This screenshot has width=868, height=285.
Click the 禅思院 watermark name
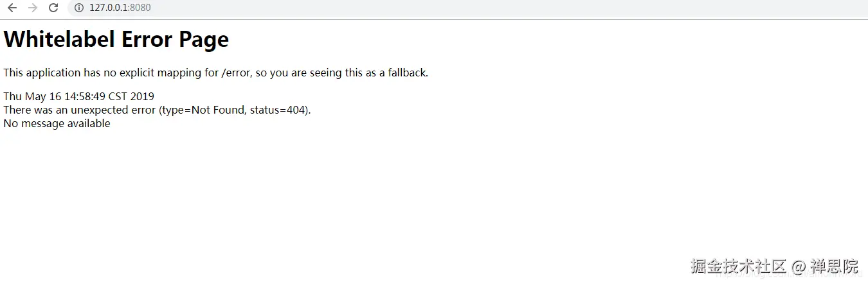coord(834,266)
